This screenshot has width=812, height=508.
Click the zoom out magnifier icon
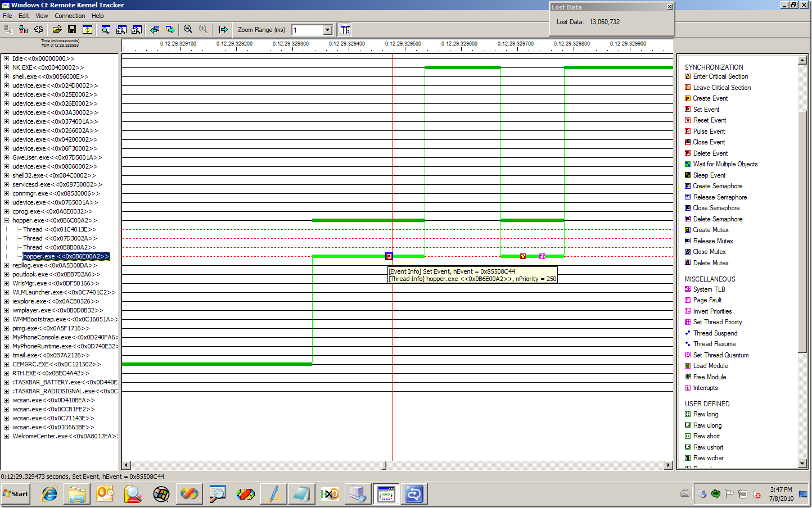pos(188,29)
